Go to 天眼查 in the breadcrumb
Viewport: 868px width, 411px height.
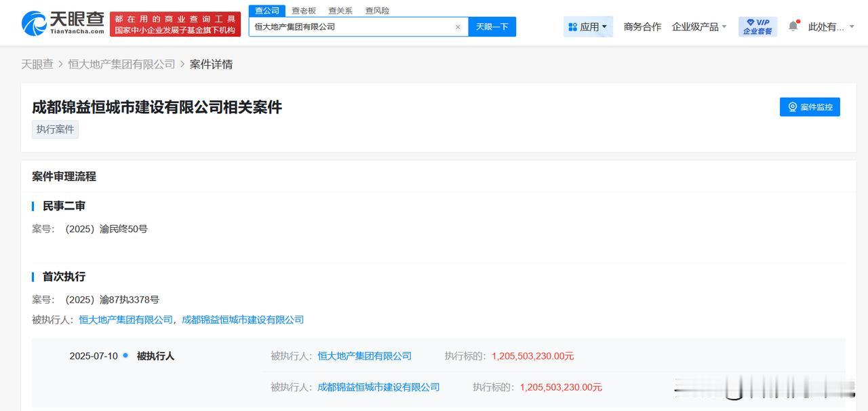point(37,64)
